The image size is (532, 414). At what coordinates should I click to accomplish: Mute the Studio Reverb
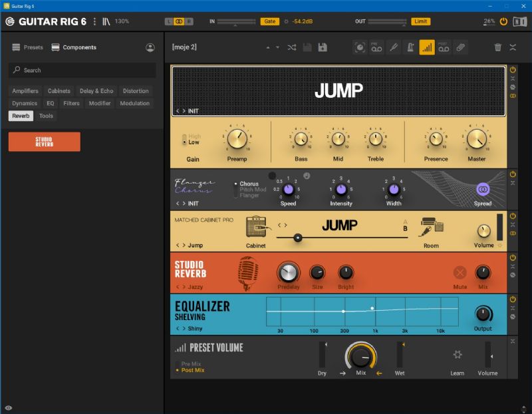pyautogui.click(x=460, y=272)
